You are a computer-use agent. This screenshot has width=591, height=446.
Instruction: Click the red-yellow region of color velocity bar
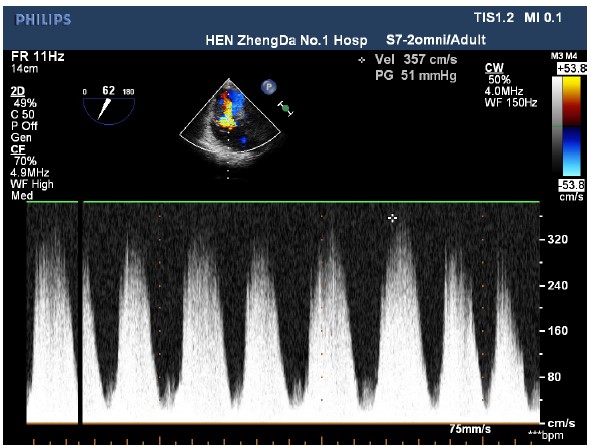pyautogui.click(x=572, y=101)
